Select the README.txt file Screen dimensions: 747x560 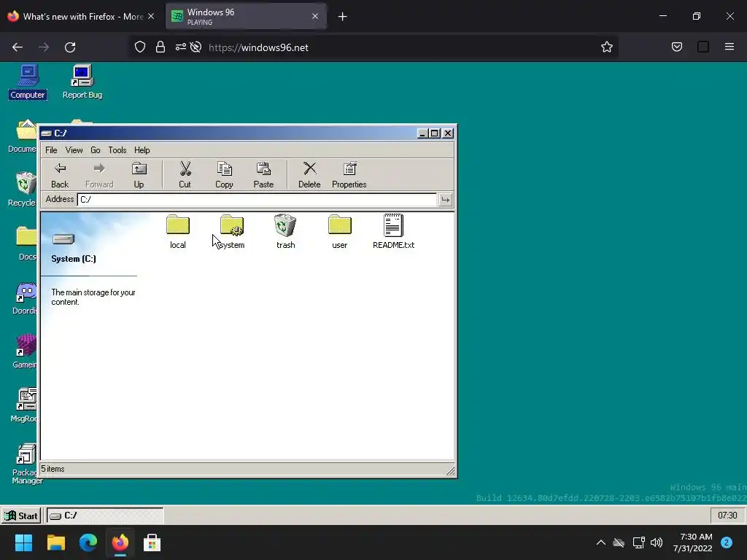[393, 232]
